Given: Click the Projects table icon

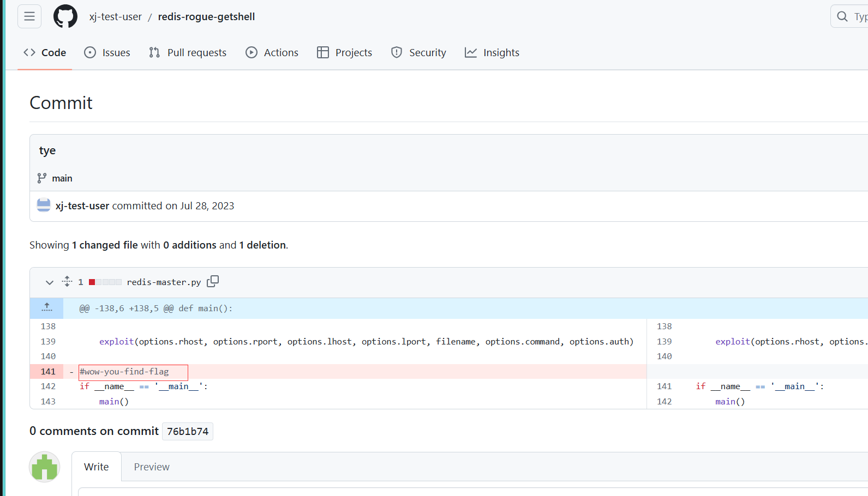Looking at the screenshot, I should click(x=323, y=52).
